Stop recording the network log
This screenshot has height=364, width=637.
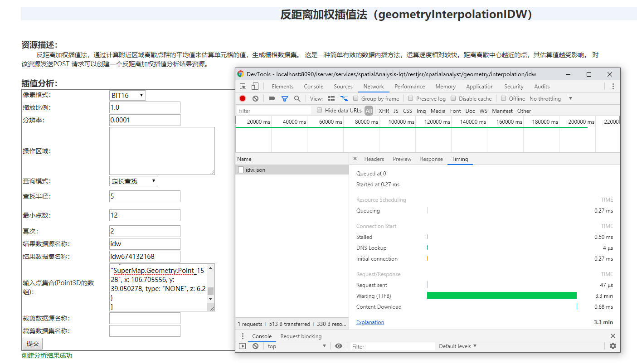point(243,98)
